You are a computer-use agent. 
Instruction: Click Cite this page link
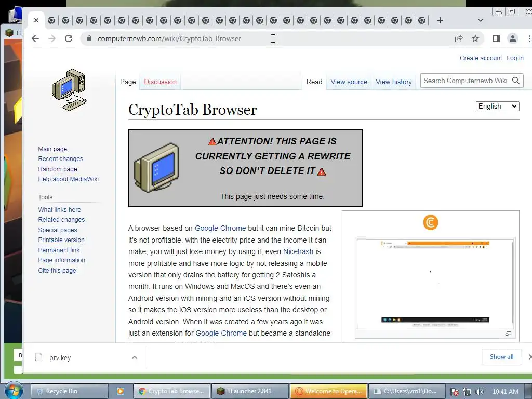click(57, 270)
